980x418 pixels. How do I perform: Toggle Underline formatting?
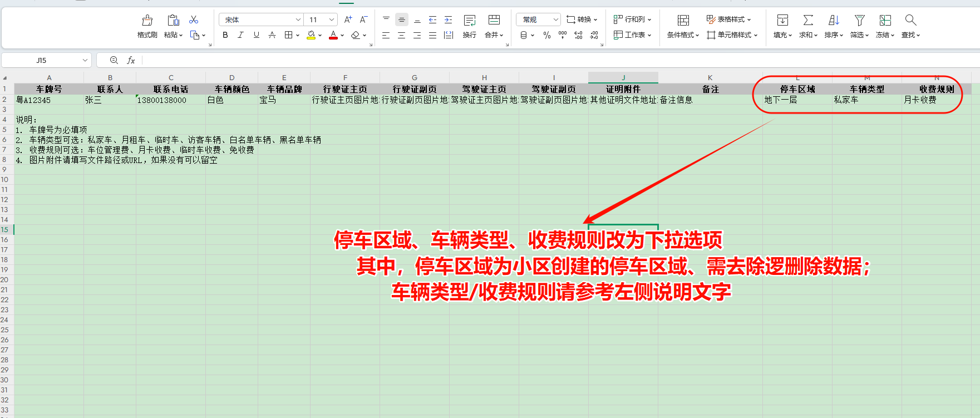(x=257, y=35)
